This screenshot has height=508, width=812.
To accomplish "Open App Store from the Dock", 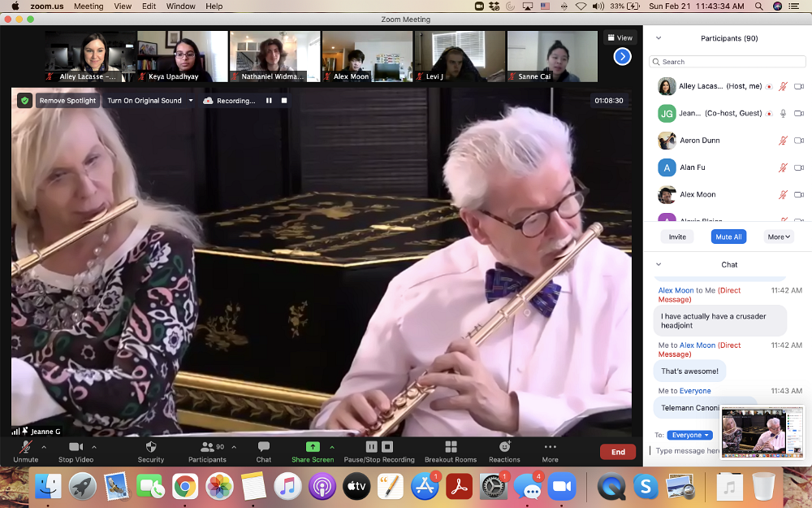I will [x=425, y=487].
